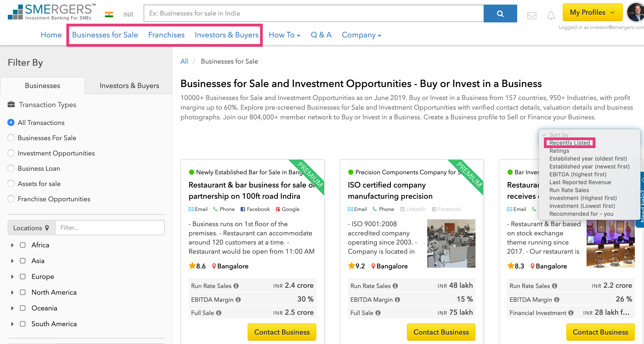Contact Business for ISO certified company
This screenshot has height=344, width=644.
point(441,332)
